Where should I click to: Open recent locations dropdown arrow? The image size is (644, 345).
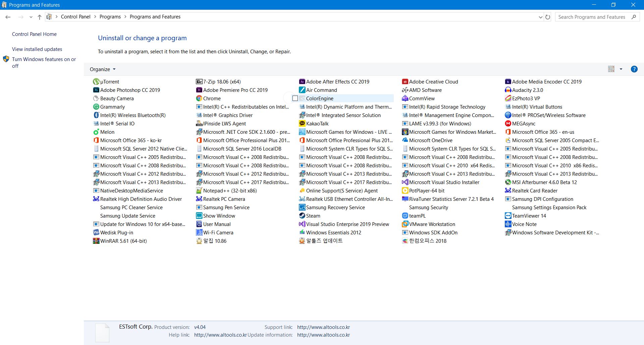coord(31,17)
